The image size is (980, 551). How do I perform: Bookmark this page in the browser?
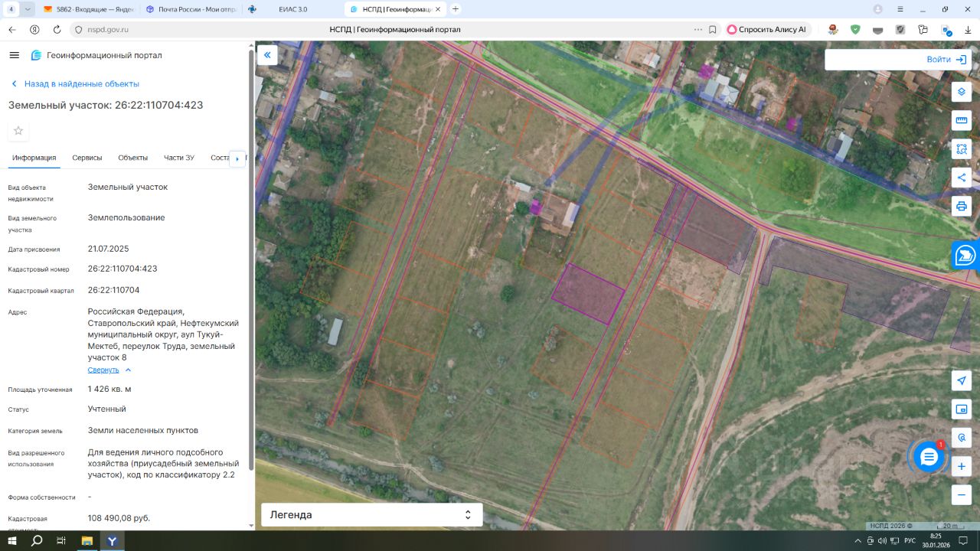713,29
